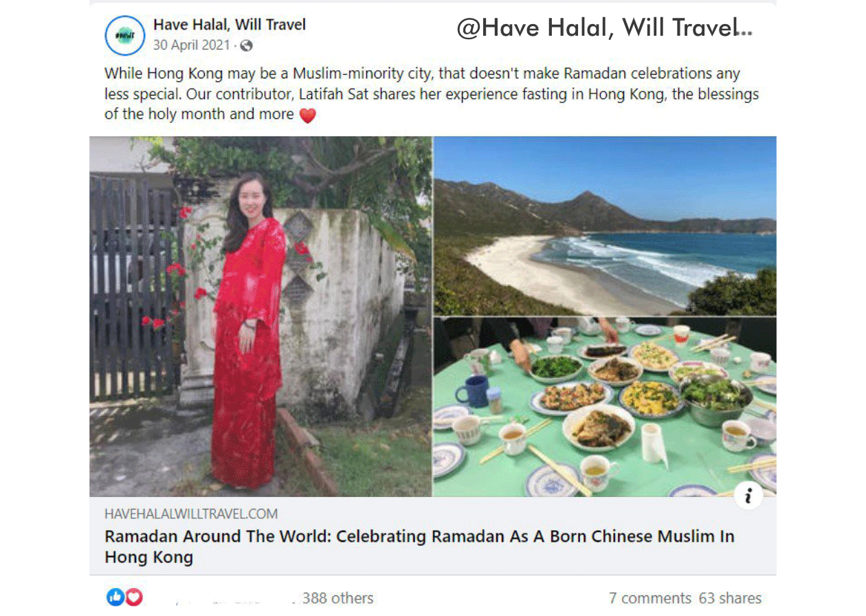866x616 pixels.
Task: Click the Have Halal, Will Travel profile avatar
Action: [x=124, y=35]
